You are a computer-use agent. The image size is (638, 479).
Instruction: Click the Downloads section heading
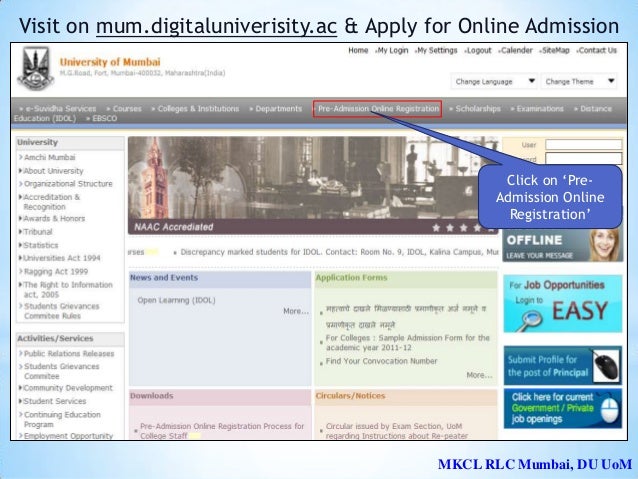151,396
